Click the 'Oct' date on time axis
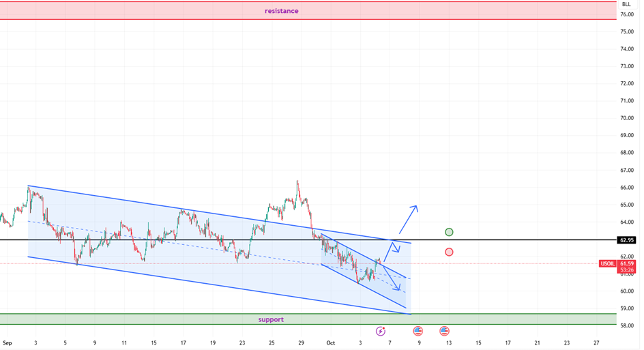The image size is (644, 350). pyautogui.click(x=331, y=342)
